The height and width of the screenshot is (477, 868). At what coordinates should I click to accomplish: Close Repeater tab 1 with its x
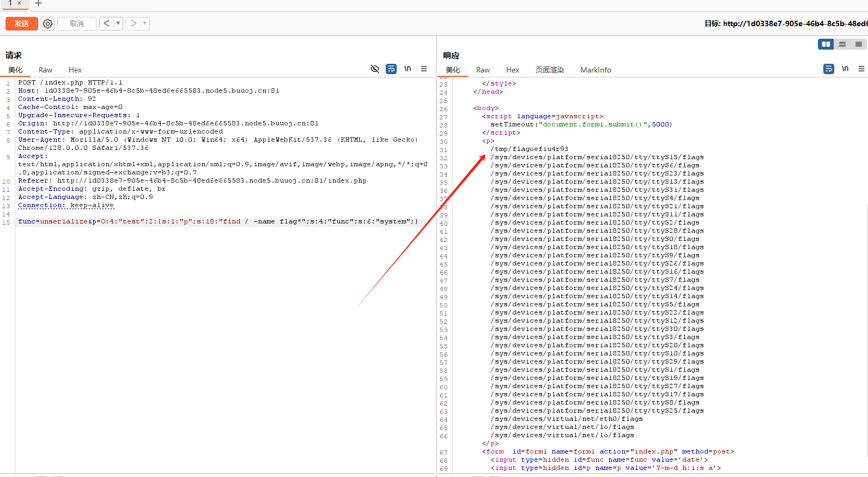19,3
